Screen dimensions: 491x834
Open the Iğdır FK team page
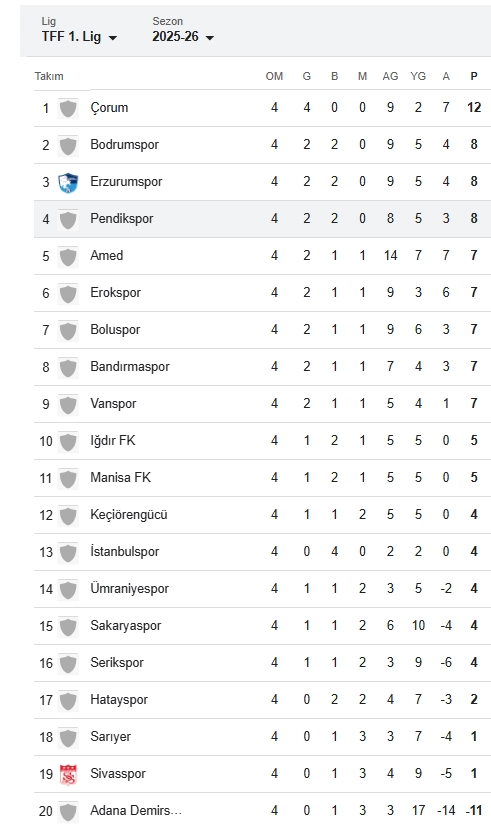pyautogui.click(x=113, y=440)
